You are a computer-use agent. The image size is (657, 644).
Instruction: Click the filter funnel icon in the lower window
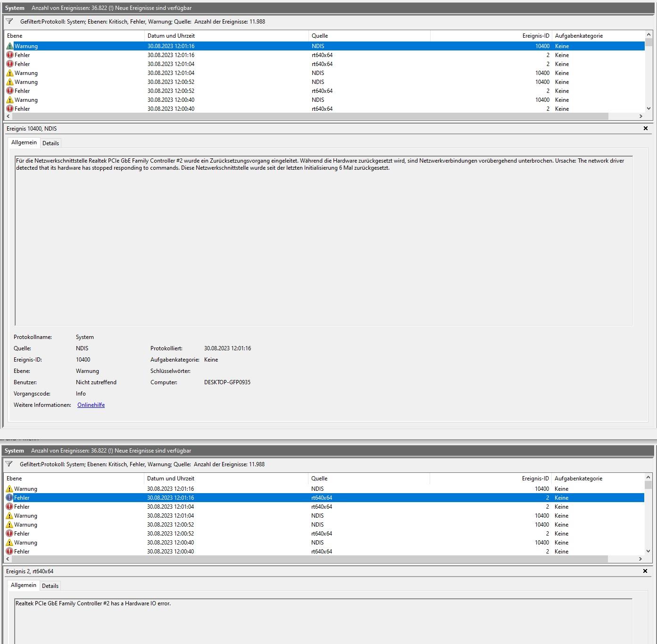(9, 464)
